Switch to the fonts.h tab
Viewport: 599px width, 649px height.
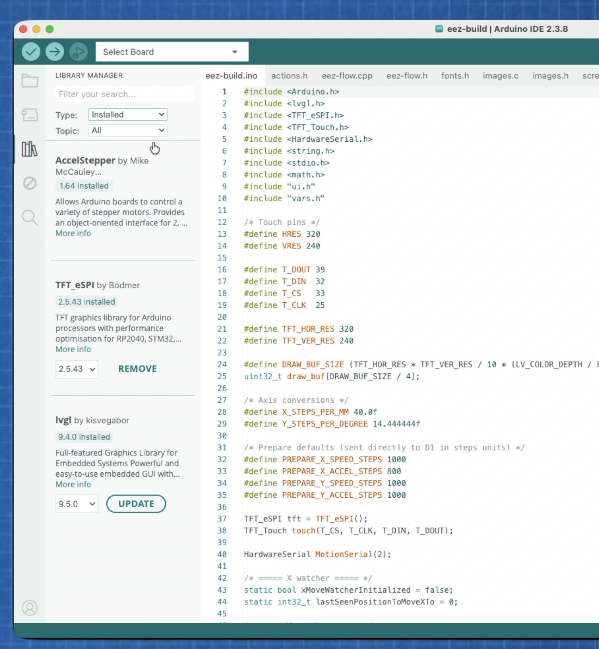click(x=455, y=76)
